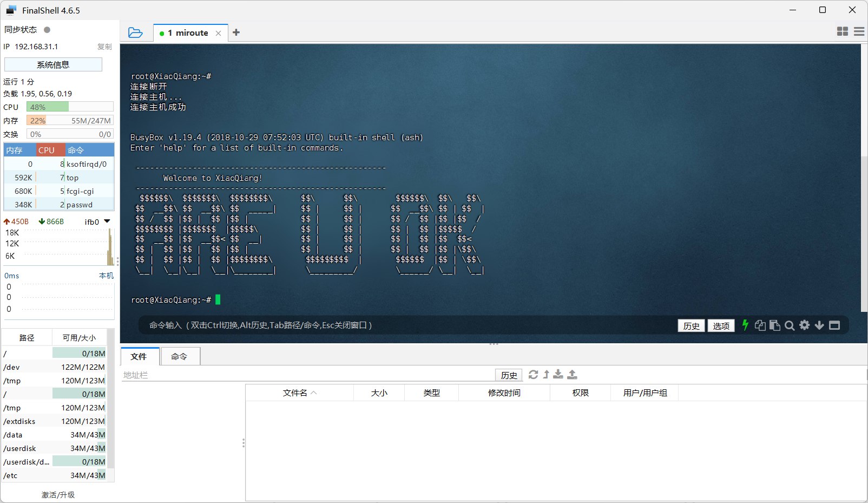
Task: Open the connection manager folder icon
Action: click(135, 33)
